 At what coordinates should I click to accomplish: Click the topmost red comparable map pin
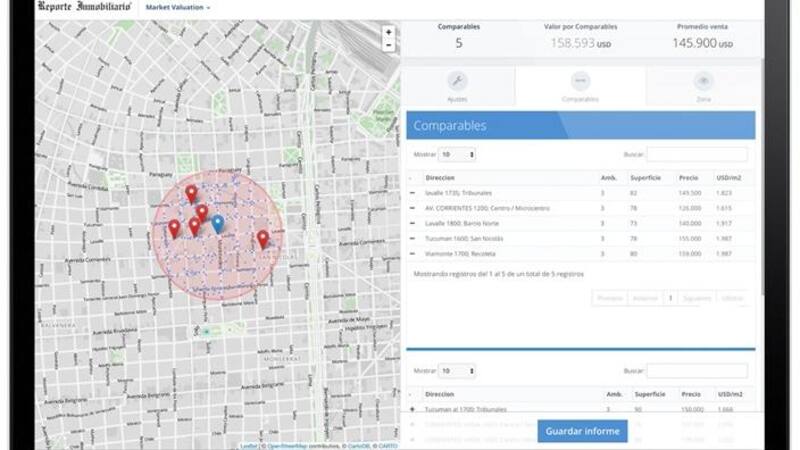[191, 193]
